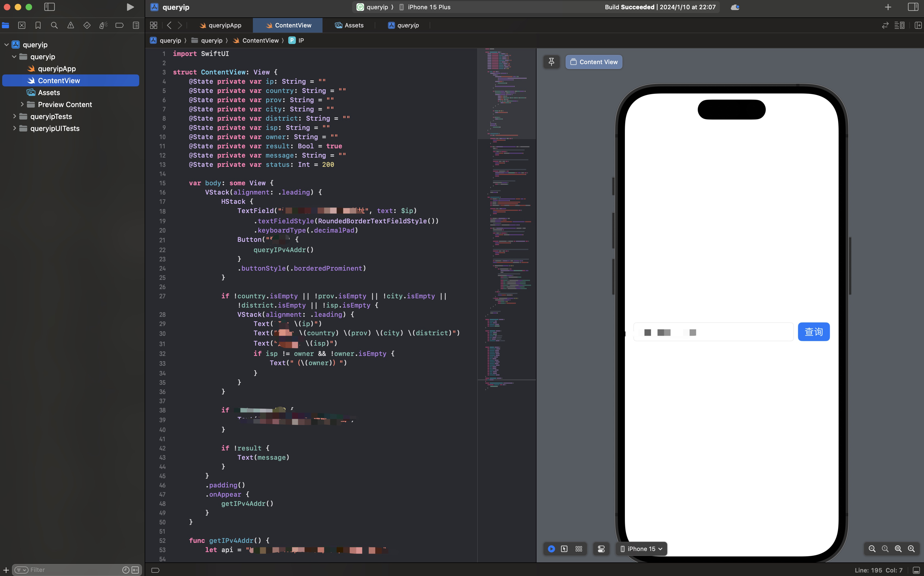Click line and column indicator
The image size is (924, 576).
878,570
